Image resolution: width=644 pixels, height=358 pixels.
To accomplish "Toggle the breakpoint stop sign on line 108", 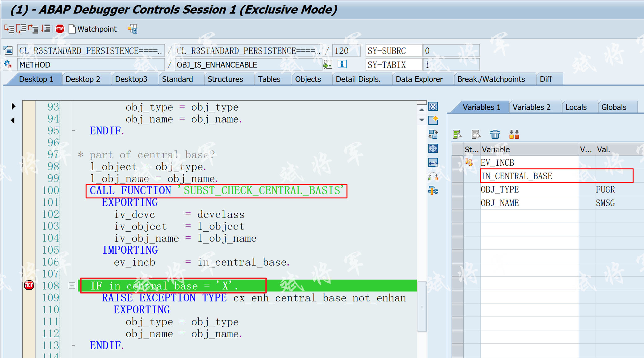I will tap(29, 285).
